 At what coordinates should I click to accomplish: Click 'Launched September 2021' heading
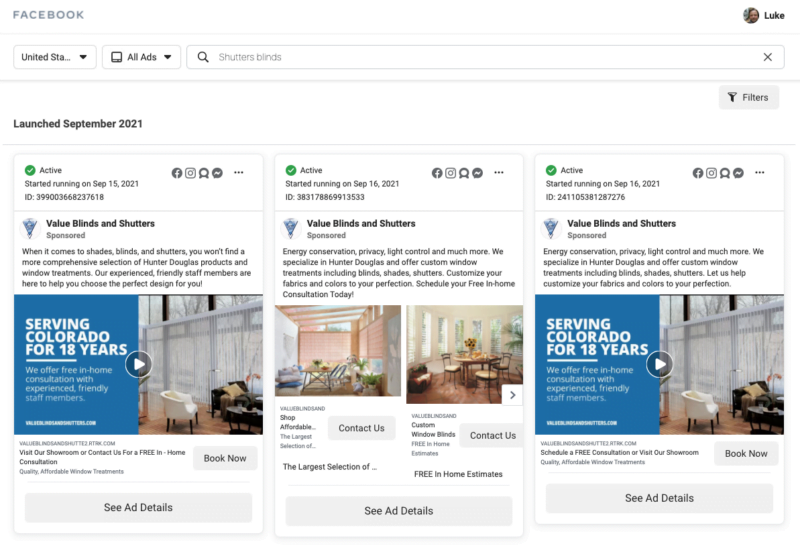pyautogui.click(x=78, y=123)
